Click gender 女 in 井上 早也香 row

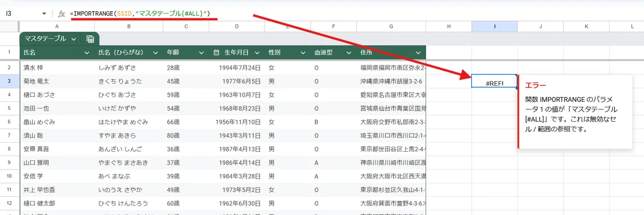tap(288, 189)
